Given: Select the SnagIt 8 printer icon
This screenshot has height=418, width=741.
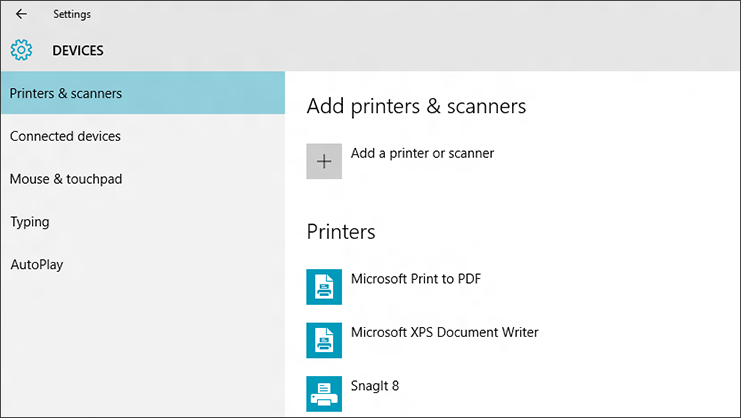Looking at the screenshot, I should tap(324, 392).
